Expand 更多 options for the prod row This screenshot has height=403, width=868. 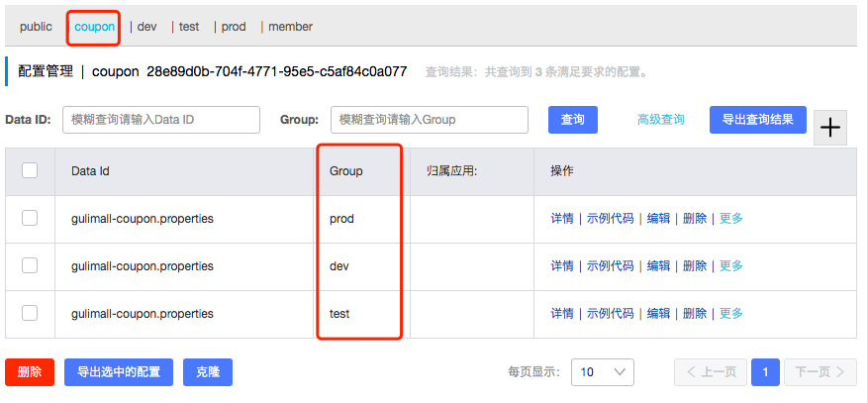point(730,219)
